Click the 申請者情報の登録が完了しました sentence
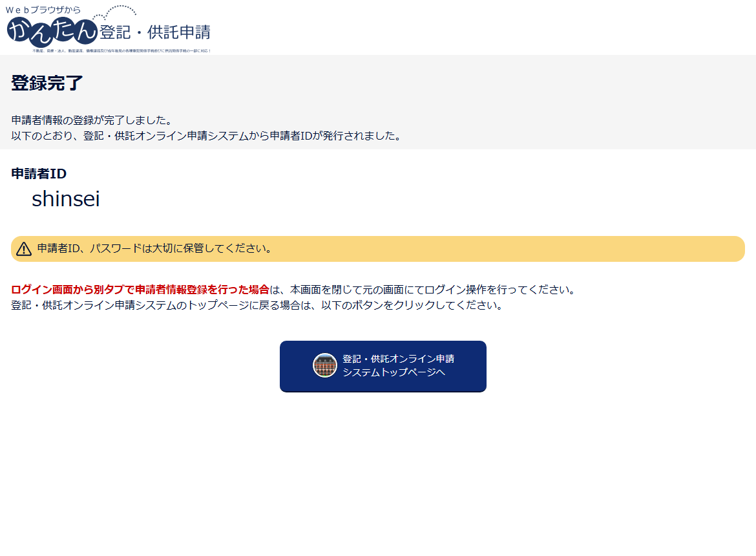Screen dimensions: 756x556 [91, 120]
